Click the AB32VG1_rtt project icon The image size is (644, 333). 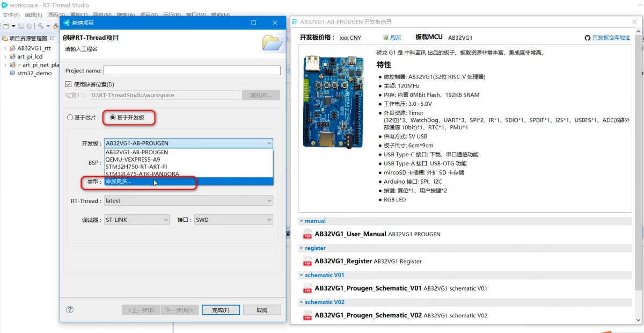(x=13, y=48)
